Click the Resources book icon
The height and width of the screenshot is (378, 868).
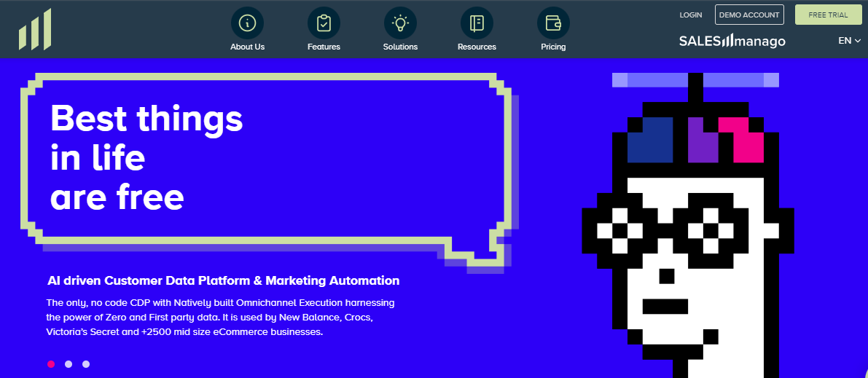(477, 23)
